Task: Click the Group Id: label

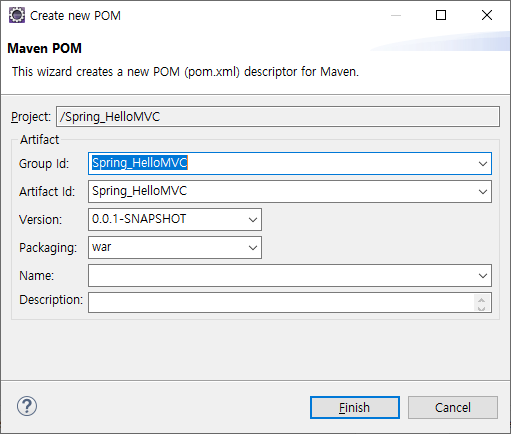Action: point(44,164)
